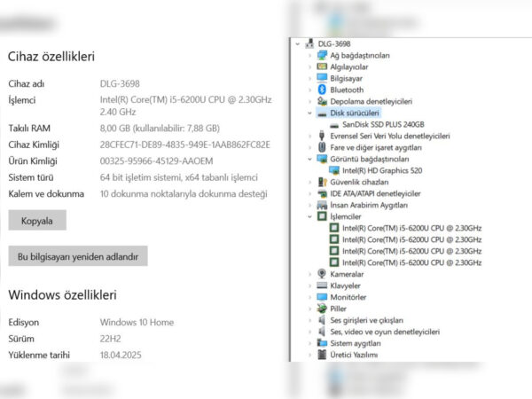Expand the Sistem aygıtları node

coord(309,343)
